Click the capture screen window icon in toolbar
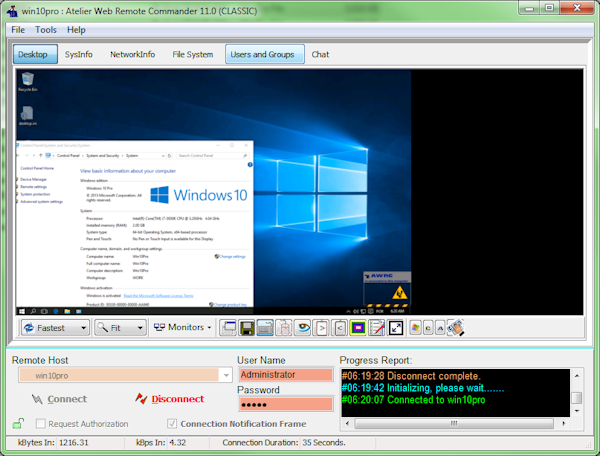The image size is (600, 456). point(228,328)
